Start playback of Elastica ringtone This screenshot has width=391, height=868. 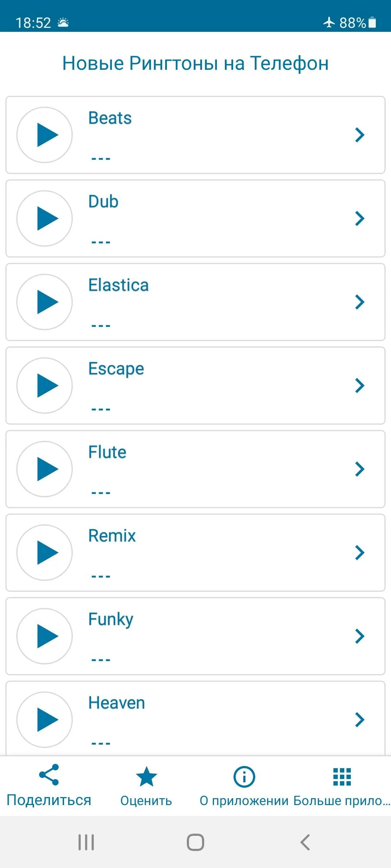(x=45, y=302)
